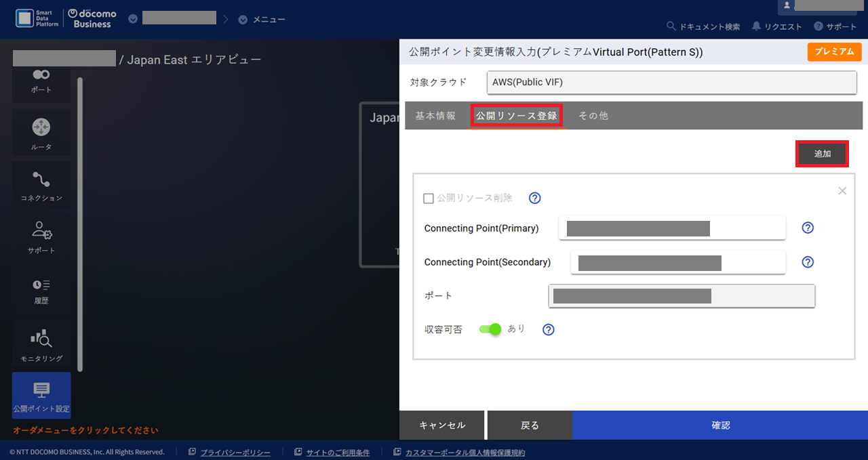
Task: Switch to the 基本情報 tab
Action: click(435, 116)
